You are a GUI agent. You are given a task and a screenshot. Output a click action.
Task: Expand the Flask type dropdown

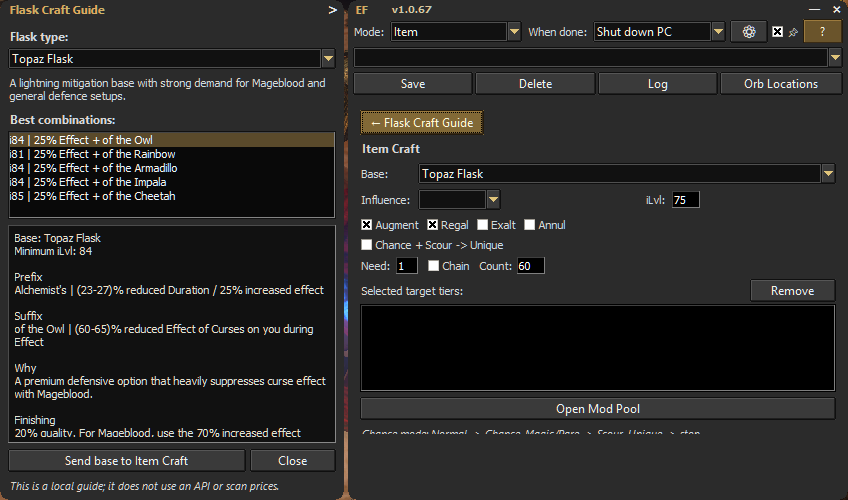[x=328, y=58]
